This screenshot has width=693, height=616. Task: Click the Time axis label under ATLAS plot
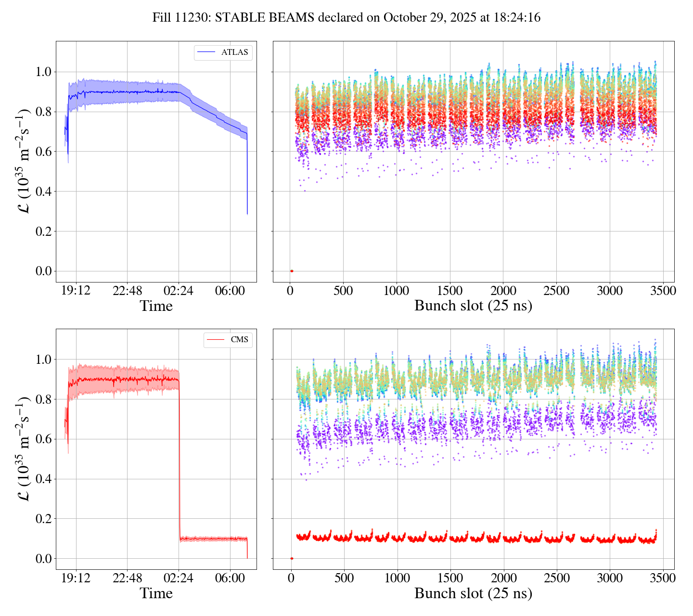156,306
